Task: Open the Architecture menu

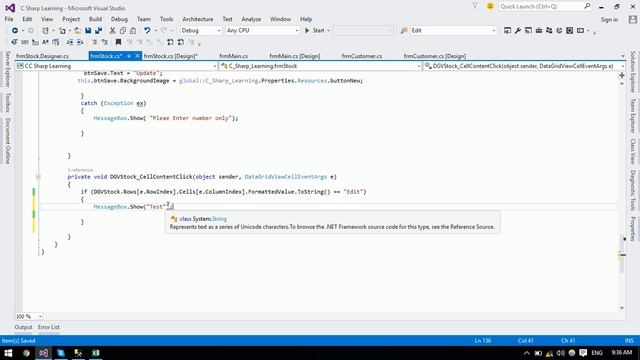Action: coord(198,19)
